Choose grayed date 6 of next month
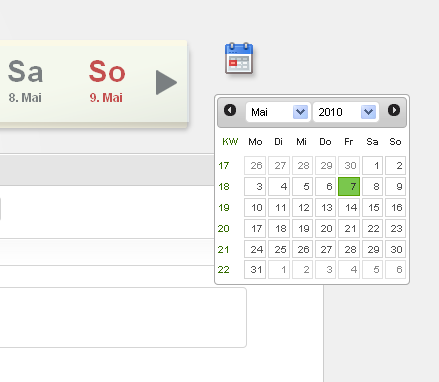 pos(396,269)
